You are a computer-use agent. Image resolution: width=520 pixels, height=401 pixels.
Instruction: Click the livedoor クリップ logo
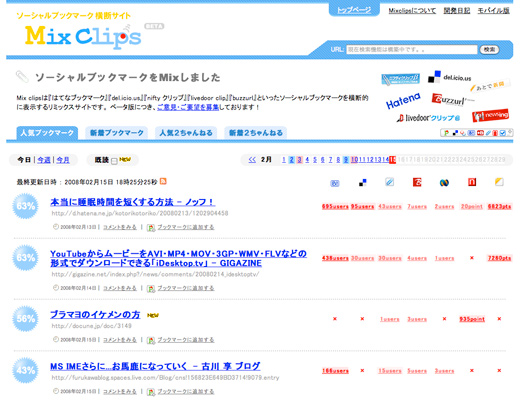428,118
